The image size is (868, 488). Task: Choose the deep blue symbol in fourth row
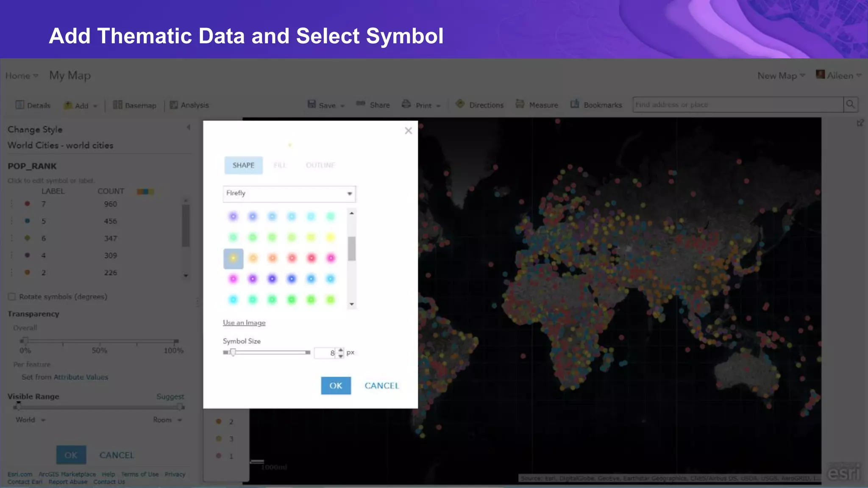[272, 279]
